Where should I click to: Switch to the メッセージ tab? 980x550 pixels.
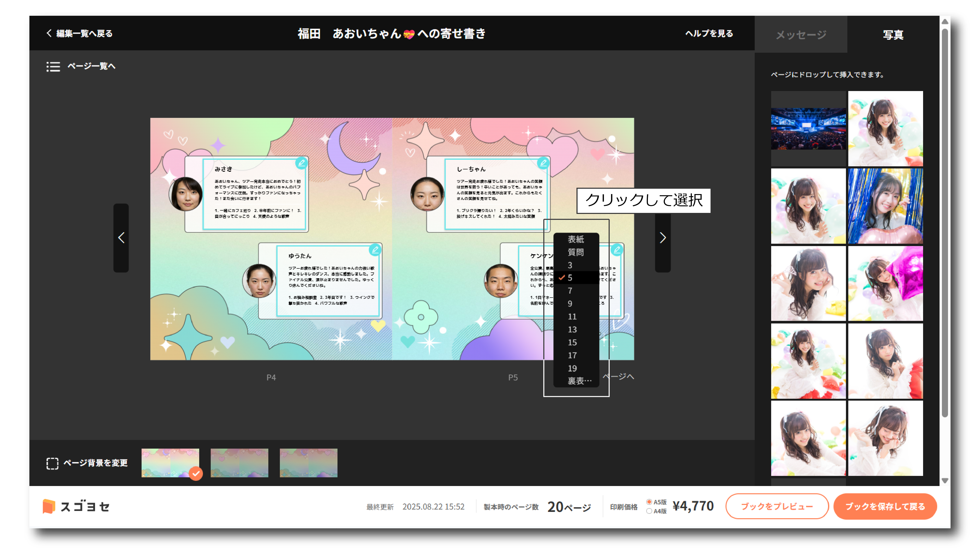(x=801, y=35)
